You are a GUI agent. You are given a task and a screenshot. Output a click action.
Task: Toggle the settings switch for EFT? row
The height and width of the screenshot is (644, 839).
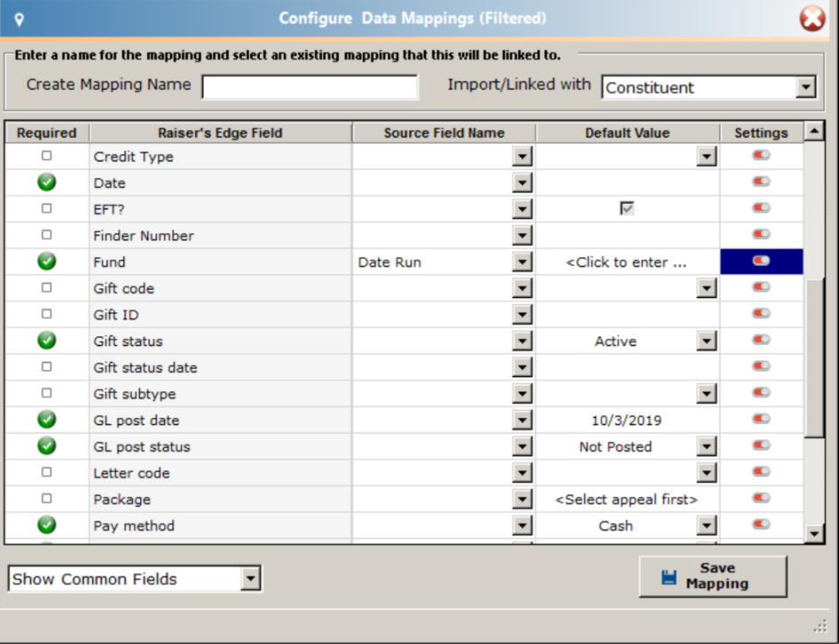(x=762, y=208)
